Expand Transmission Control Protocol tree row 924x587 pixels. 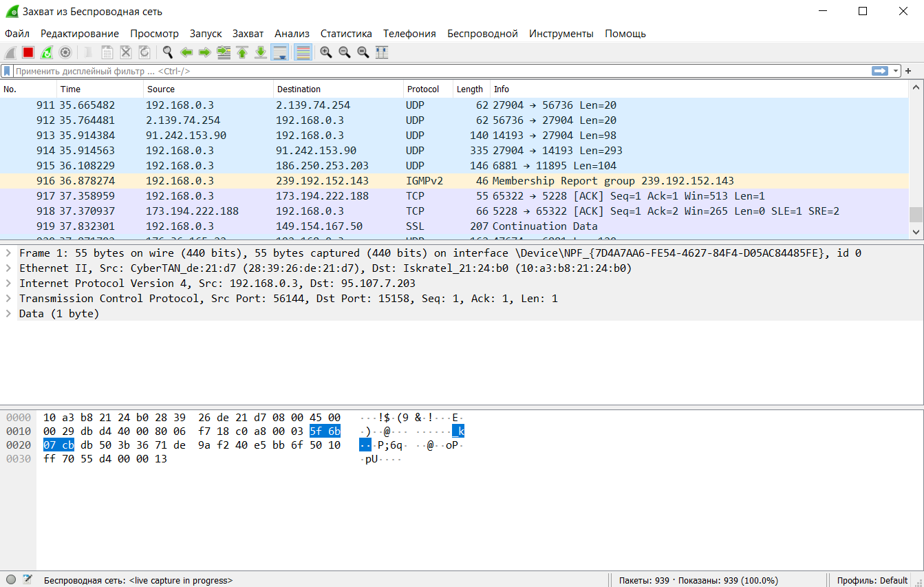pyautogui.click(x=8, y=299)
